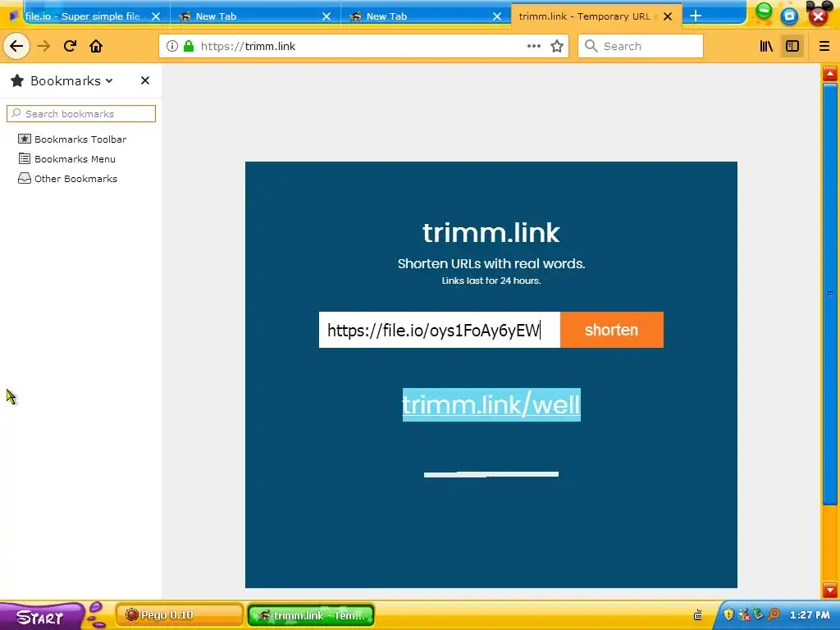
Task: Click the green minimize window icon
Action: (764, 11)
